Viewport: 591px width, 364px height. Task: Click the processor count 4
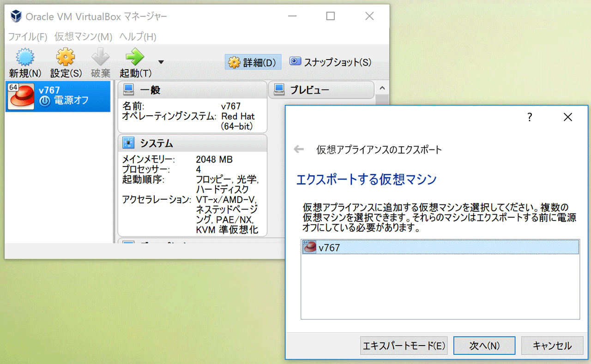199,169
